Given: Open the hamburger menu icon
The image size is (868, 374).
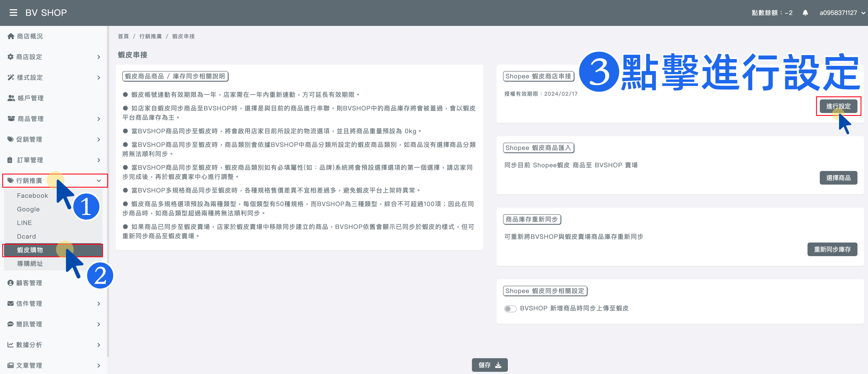Looking at the screenshot, I should tap(13, 13).
